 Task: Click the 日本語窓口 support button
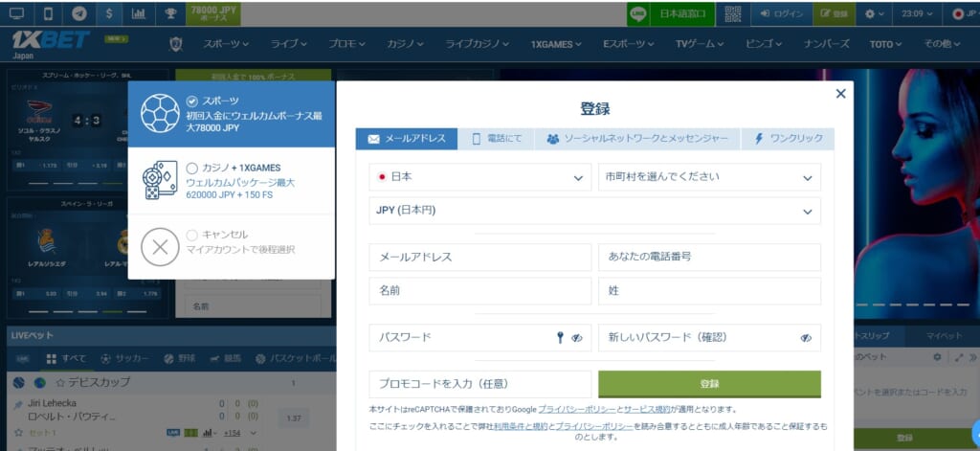[x=682, y=13]
